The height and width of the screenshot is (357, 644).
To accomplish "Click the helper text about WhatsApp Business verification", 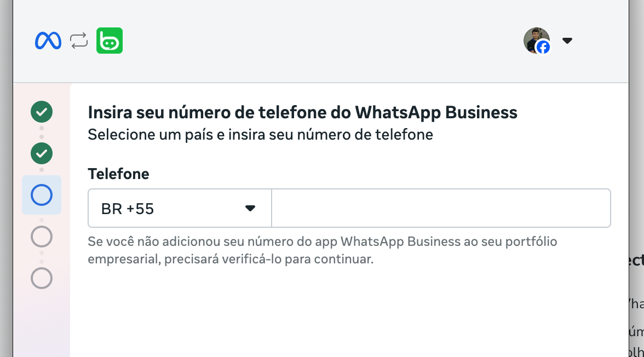I will (x=322, y=250).
